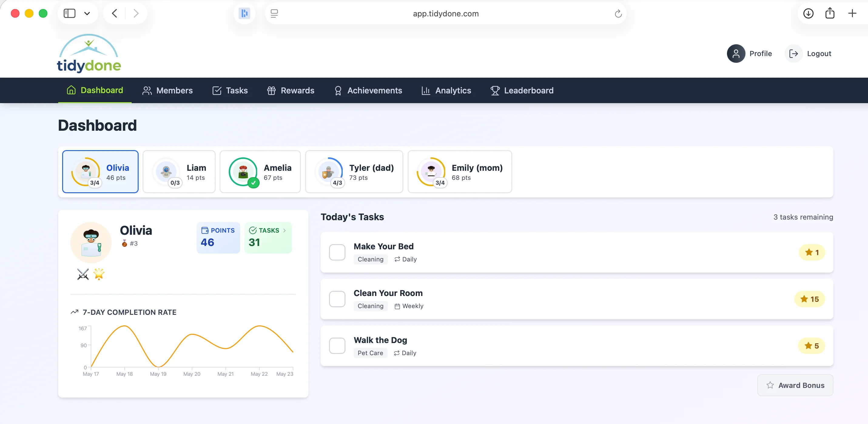This screenshot has width=868, height=424.
Task: Open a new tab with plus icon
Action: coord(852,13)
